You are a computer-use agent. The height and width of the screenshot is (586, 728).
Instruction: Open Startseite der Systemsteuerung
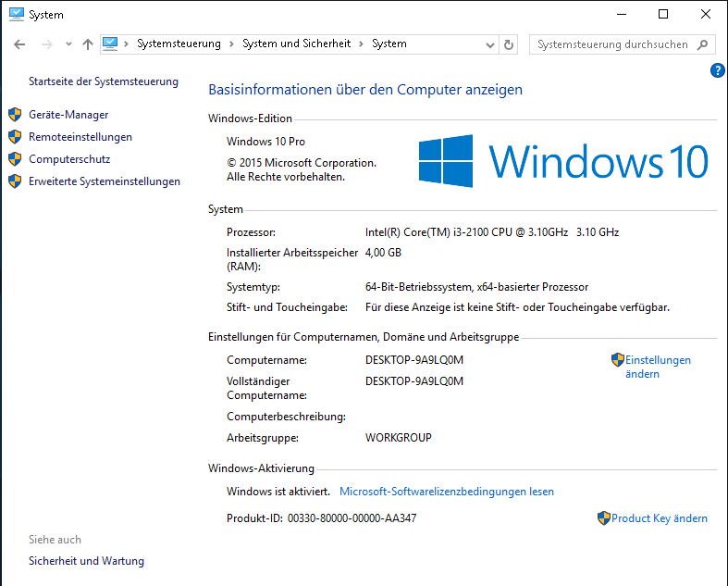[104, 81]
